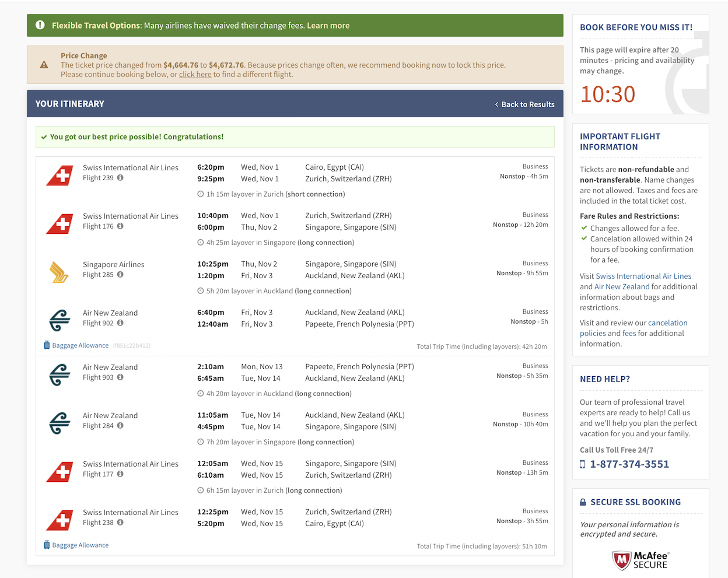Open Learn more about flexible travel options
This screenshot has width=728, height=578.
point(328,26)
